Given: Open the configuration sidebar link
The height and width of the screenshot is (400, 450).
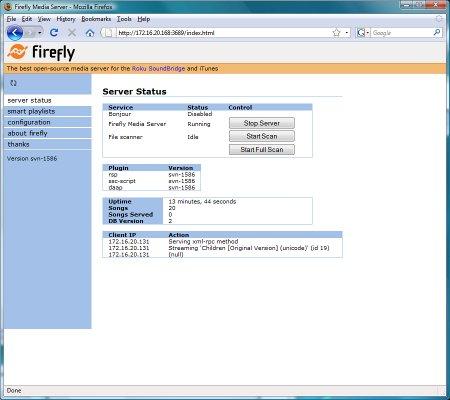Looking at the screenshot, I should (29, 122).
